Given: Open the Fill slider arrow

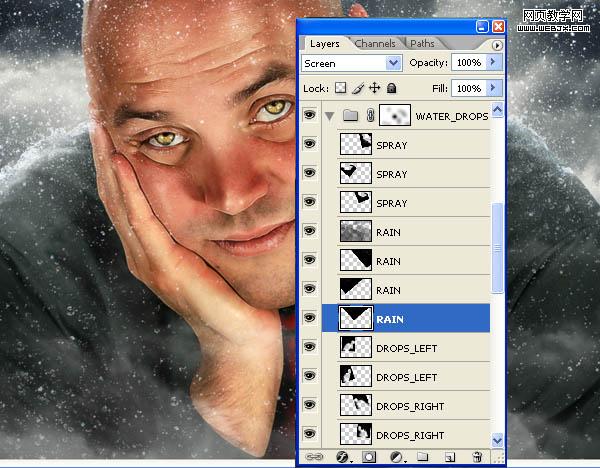Looking at the screenshot, I should pyautogui.click(x=493, y=88).
